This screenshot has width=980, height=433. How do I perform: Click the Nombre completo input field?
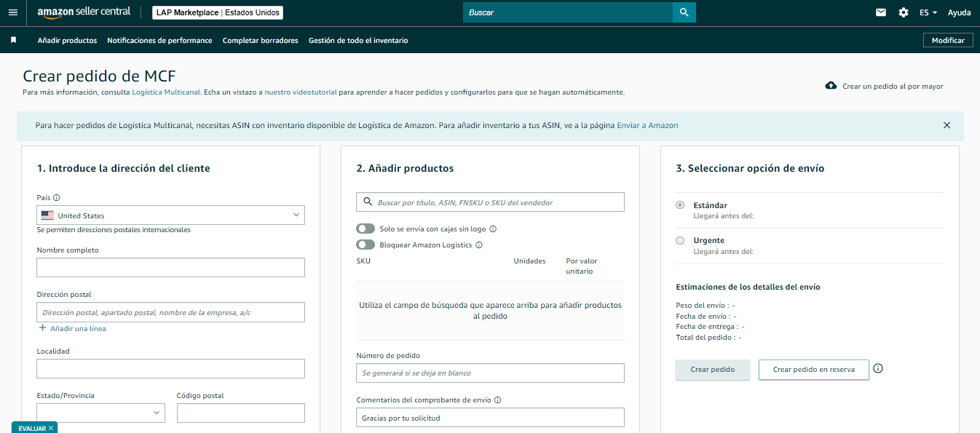[x=170, y=267]
